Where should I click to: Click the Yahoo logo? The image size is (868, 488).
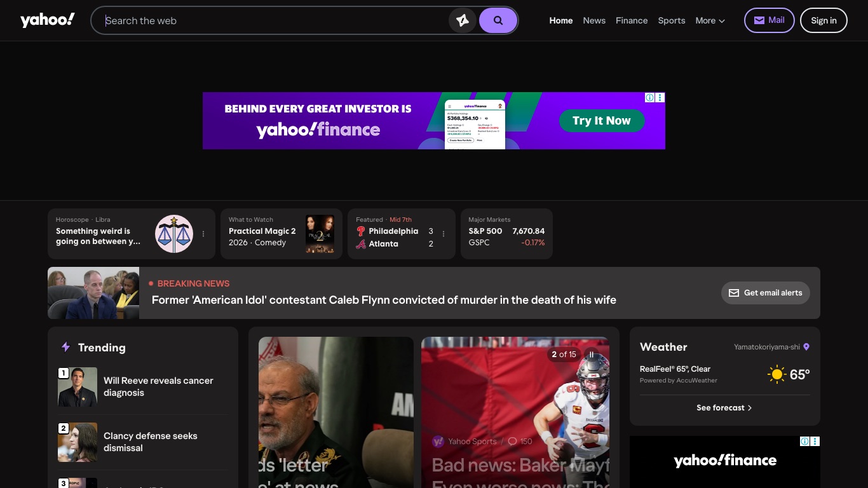(48, 20)
